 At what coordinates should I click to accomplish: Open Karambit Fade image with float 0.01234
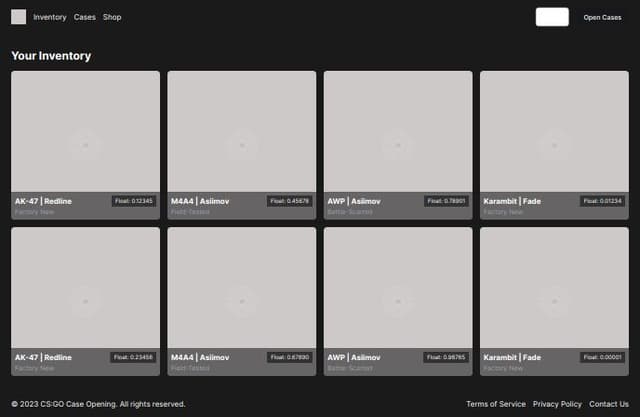pos(554,131)
